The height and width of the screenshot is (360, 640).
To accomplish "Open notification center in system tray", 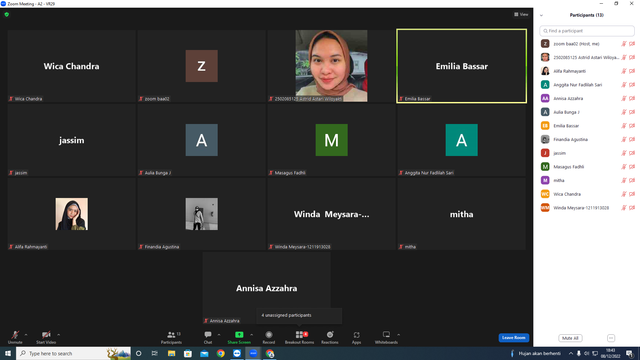I will [x=630, y=353].
